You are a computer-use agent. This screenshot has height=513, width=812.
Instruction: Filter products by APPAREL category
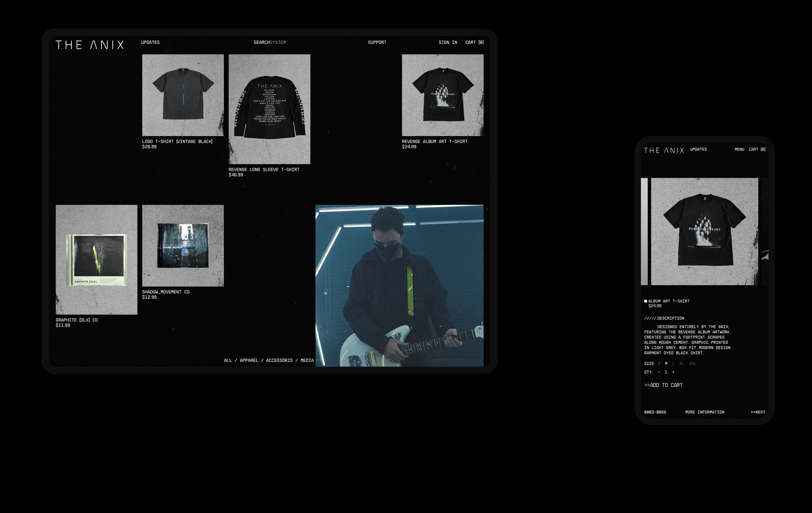(x=249, y=360)
